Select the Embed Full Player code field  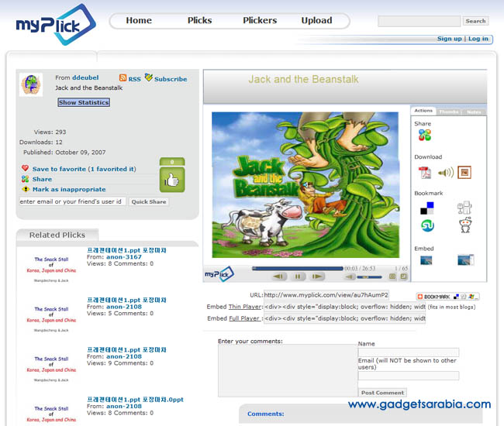click(344, 318)
